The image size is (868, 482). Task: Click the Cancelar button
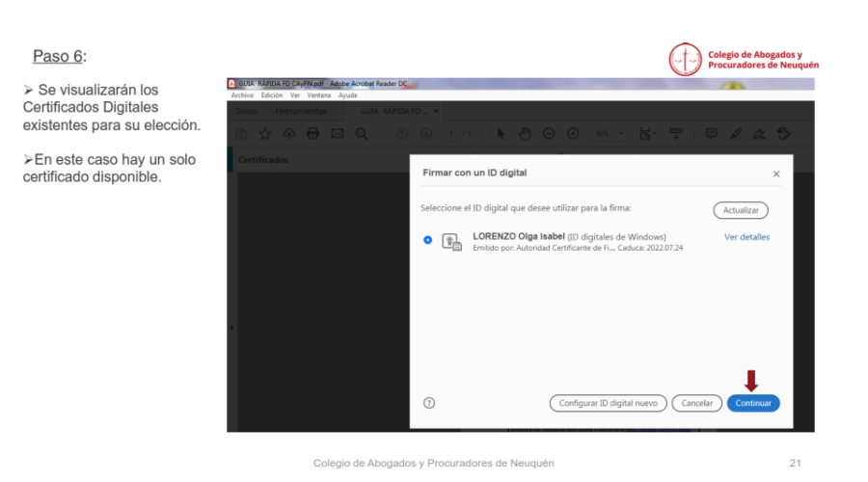click(697, 403)
